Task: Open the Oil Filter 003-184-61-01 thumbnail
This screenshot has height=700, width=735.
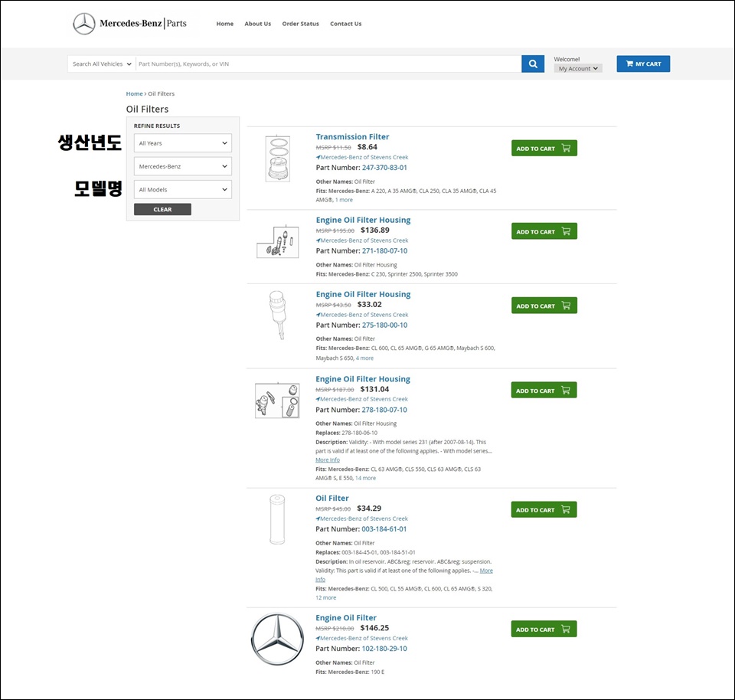Action: tap(277, 519)
